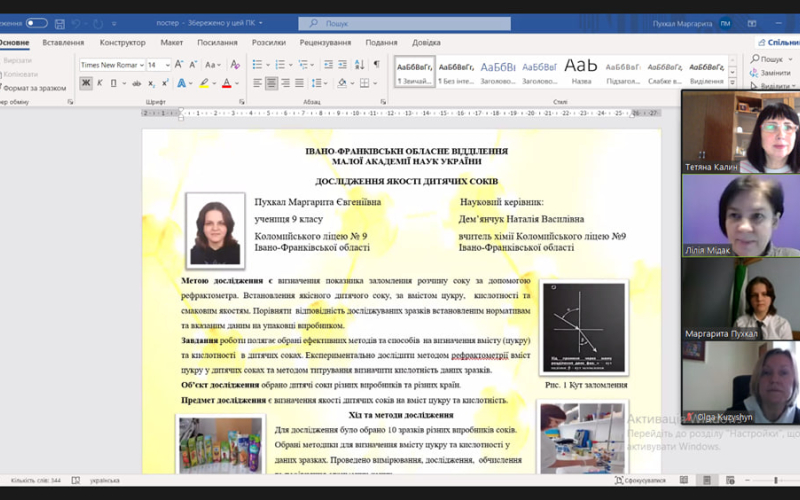Open the Borders dropdown arrow
This screenshot has height=500, width=800.
[x=375, y=83]
